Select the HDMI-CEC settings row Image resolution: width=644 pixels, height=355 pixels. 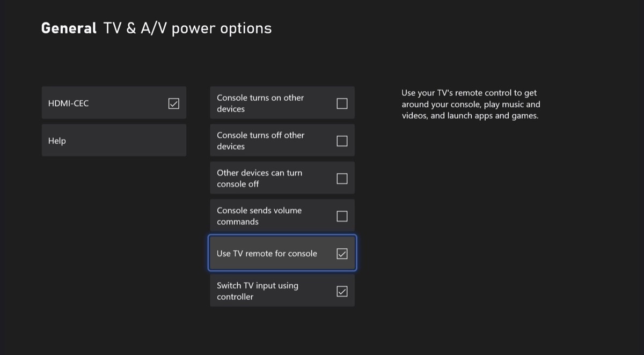pos(114,103)
